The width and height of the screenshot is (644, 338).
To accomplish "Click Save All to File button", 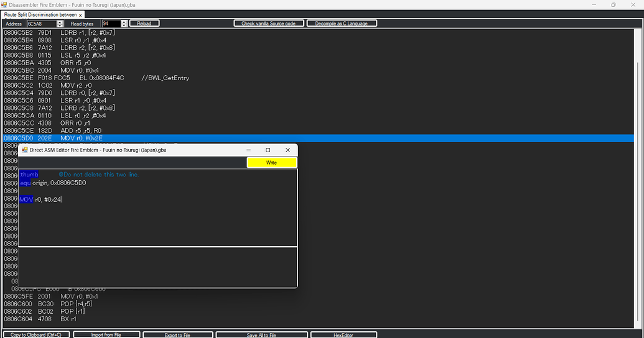I will point(261,335).
